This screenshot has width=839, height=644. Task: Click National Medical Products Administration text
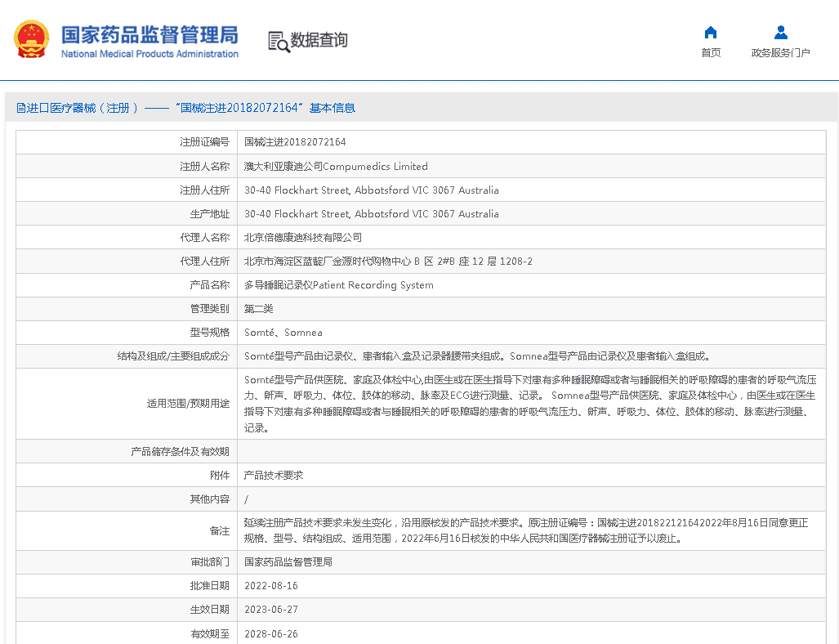(x=150, y=54)
